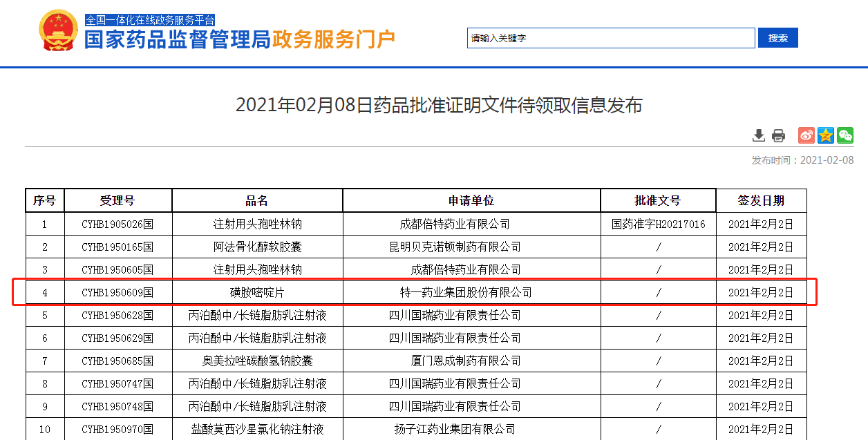Click 扬子江药业集团有限公司 in row 10
Viewport: 868px width, 440px height.
[455, 429]
